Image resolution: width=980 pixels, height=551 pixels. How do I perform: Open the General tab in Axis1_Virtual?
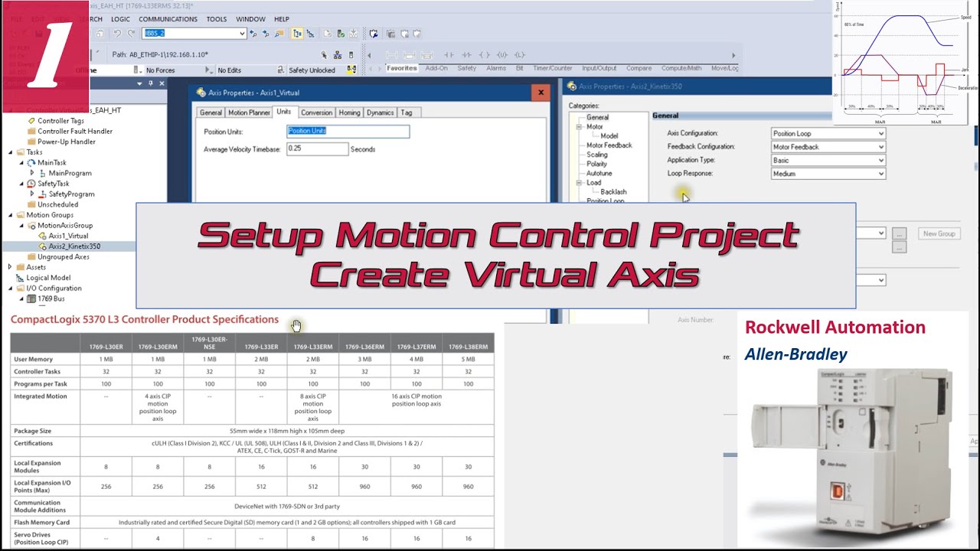point(211,112)
